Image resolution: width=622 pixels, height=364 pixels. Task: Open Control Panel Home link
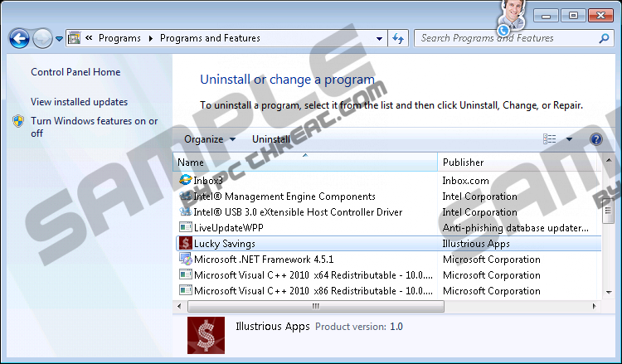click(x=75, y=72)
